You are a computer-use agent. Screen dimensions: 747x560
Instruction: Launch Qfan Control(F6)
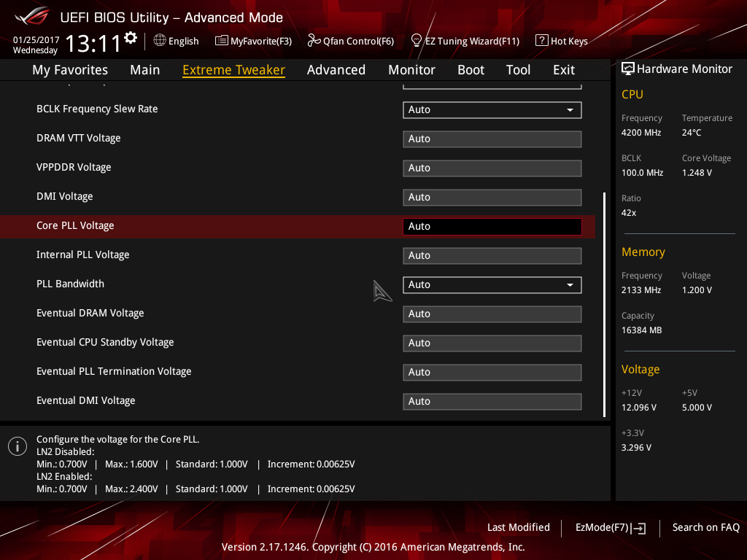(351, 41)
